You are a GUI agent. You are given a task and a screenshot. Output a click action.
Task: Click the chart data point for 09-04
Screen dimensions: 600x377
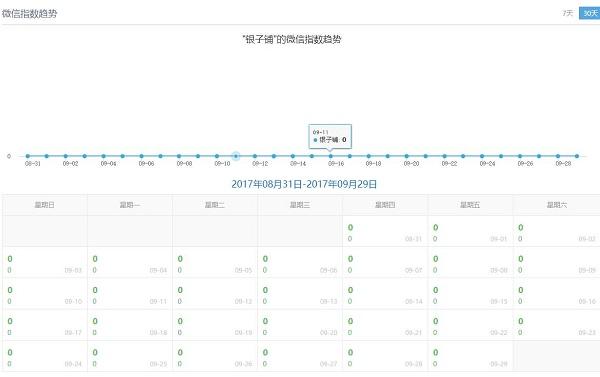pos(103,156)
